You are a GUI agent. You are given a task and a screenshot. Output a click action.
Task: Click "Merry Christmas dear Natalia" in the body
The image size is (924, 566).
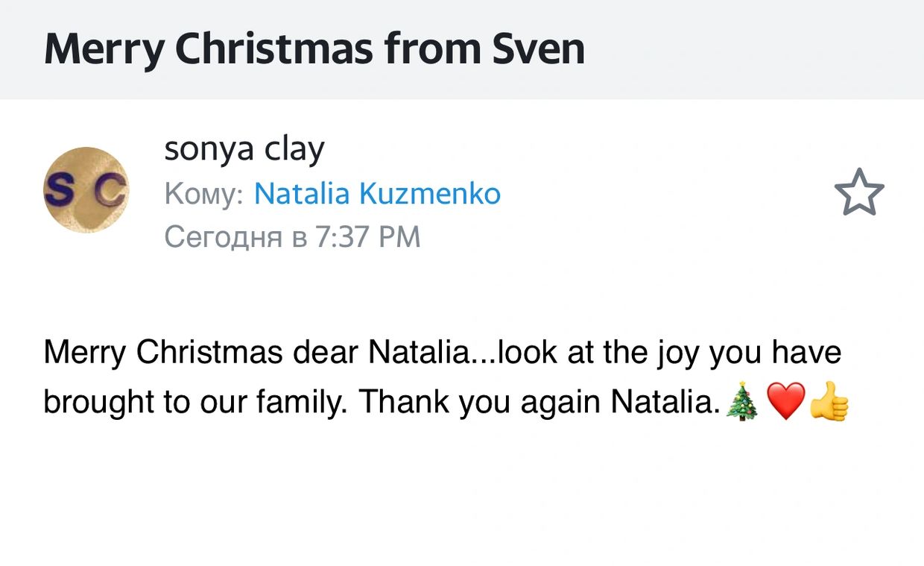point(253,352)
